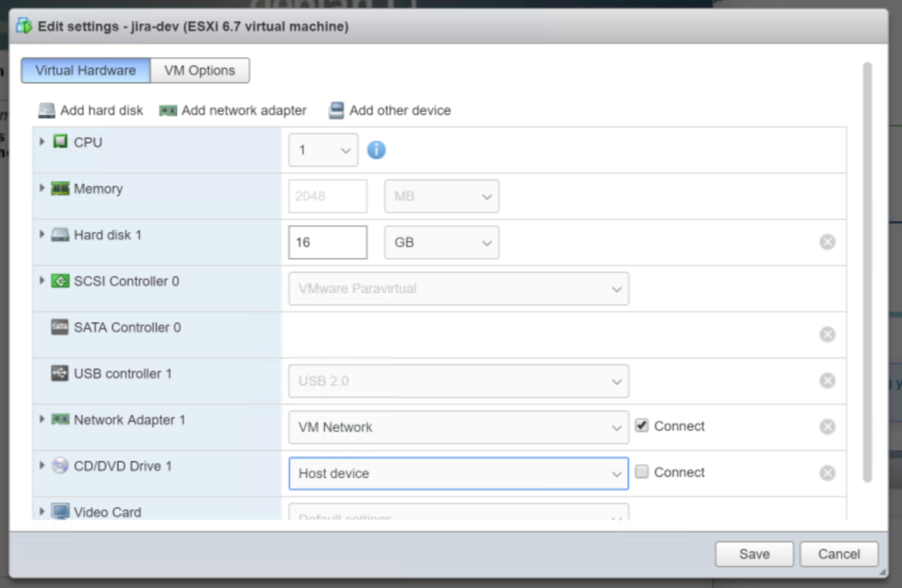The image size is (902, 588).
Task: Click the Memory size field showing 2048
Action: click(328, 196)
